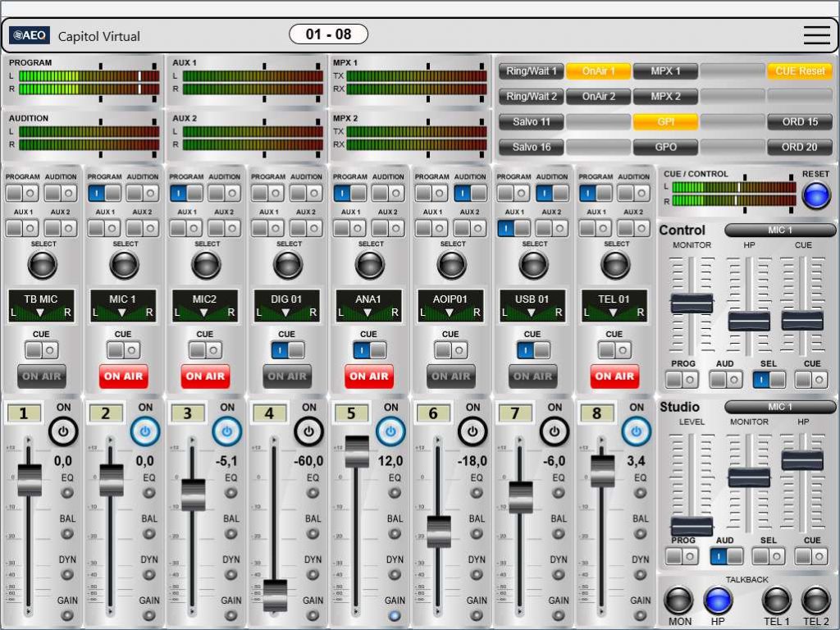The image size is (840, 630).
Task: Select the 01 - 08 channel bank tab
Action: 327,34
